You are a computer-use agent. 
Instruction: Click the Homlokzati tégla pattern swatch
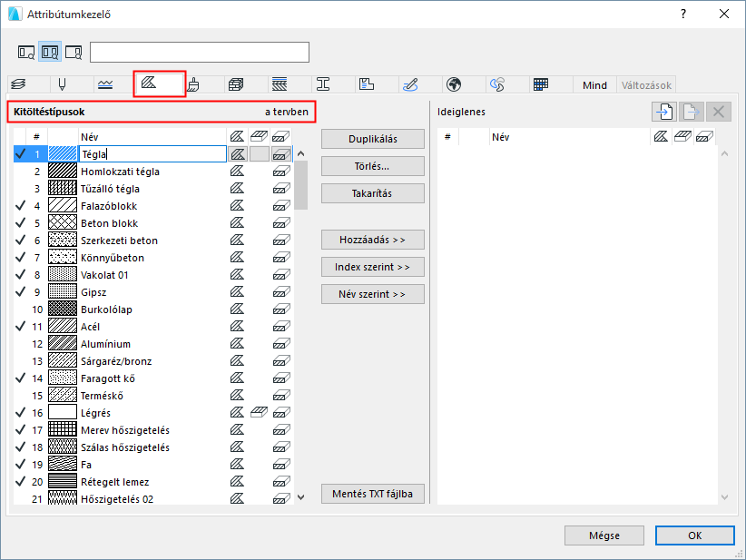tap(63, 172)
